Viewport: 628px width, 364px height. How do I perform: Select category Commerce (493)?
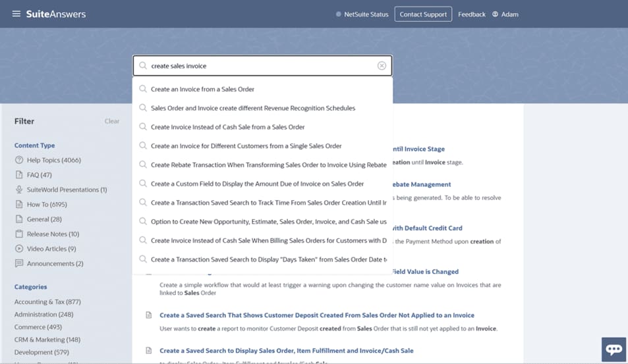click(38, 326)
